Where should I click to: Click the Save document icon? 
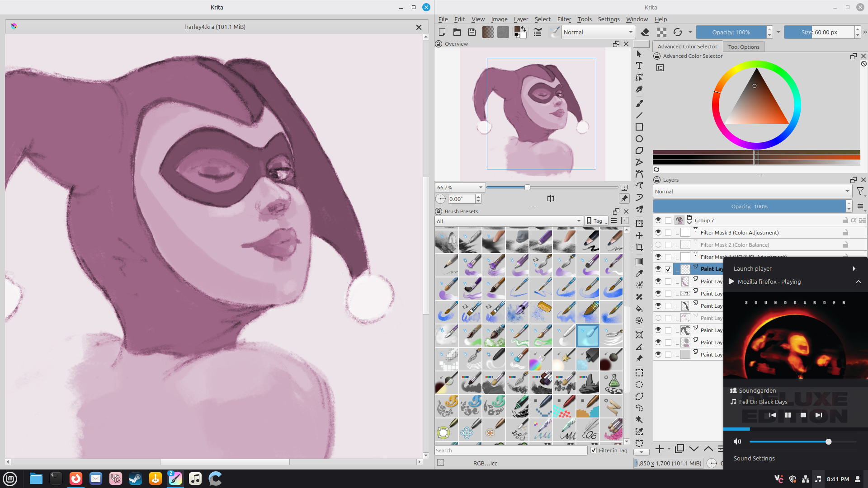point(472,32)
